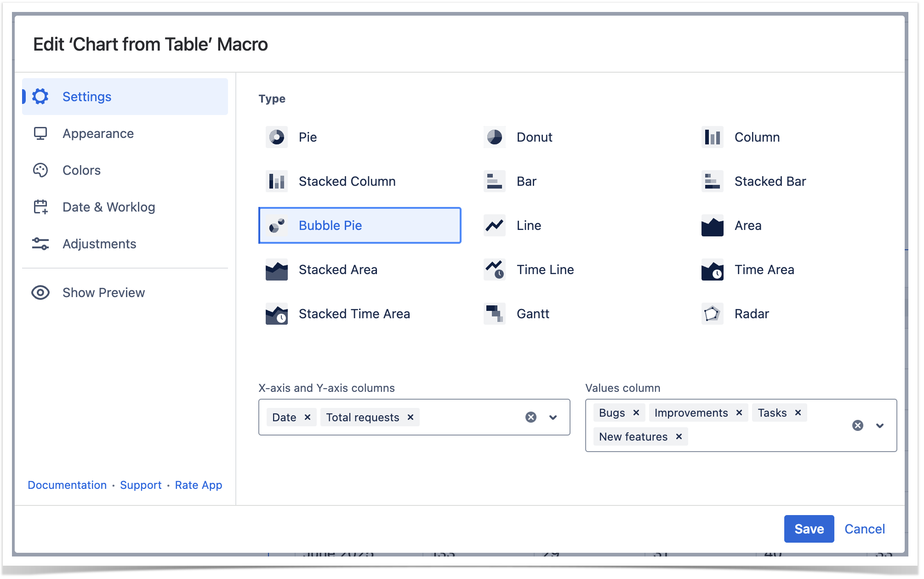Select the Stacked Time Area icon

[276, 314]
